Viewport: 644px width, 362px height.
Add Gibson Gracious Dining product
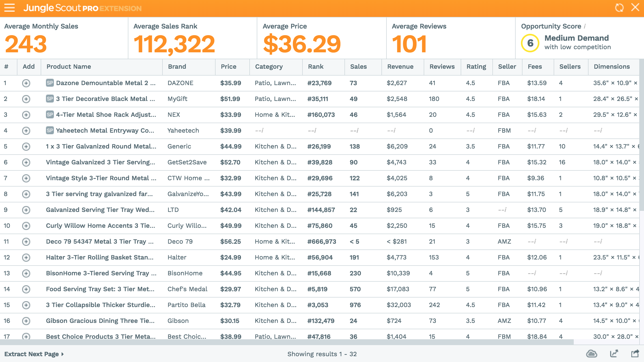(26, 321)
